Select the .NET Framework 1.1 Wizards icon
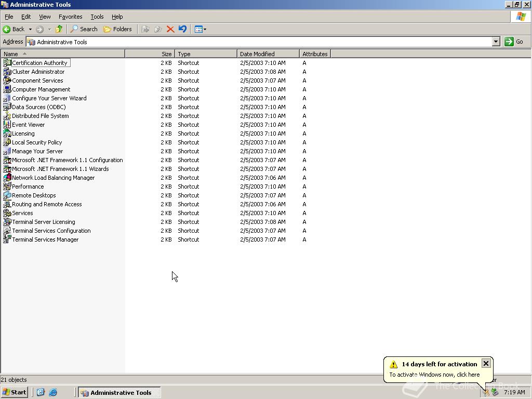This screenshot has height=399, width=532. pyautogui.click(x=7, y=169)
